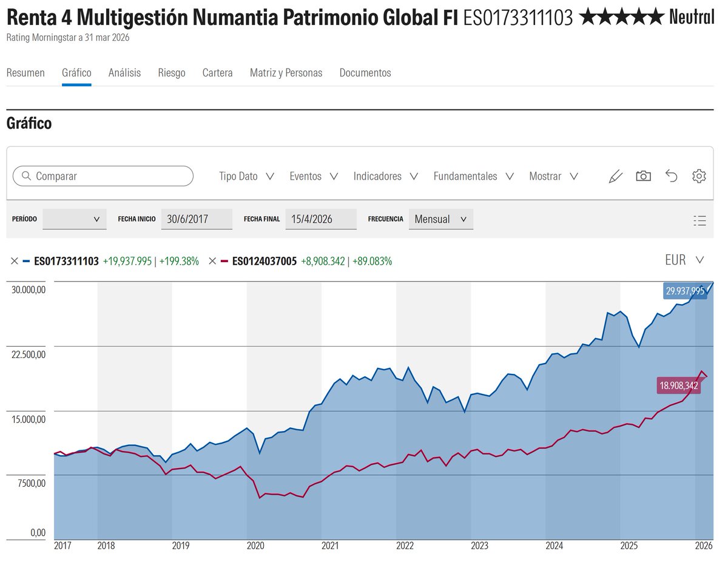Reset chart with the undo arrow icon

(x=671, y=176)
